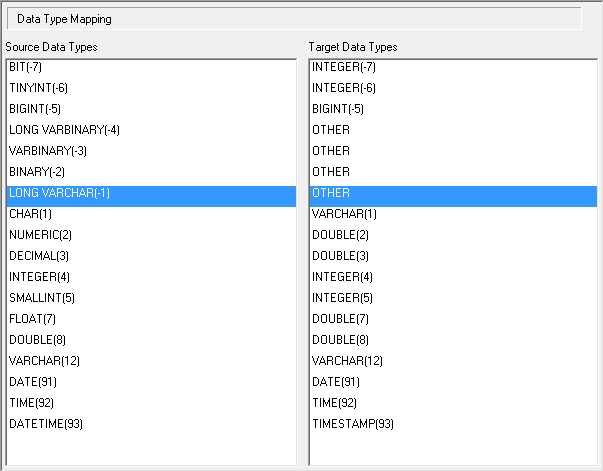Select DECIMAL(3) source data type
The image size is (603, 471).
point(41,256)
